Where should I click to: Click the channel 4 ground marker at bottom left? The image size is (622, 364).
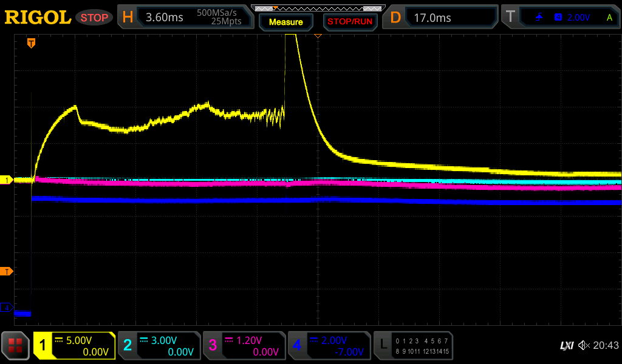pyautogui.click(x=6, y=308)
